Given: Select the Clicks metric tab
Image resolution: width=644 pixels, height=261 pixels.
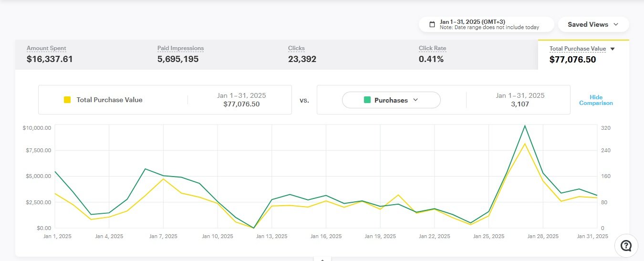Looking at the screenshot, I should tap(342, 54).
